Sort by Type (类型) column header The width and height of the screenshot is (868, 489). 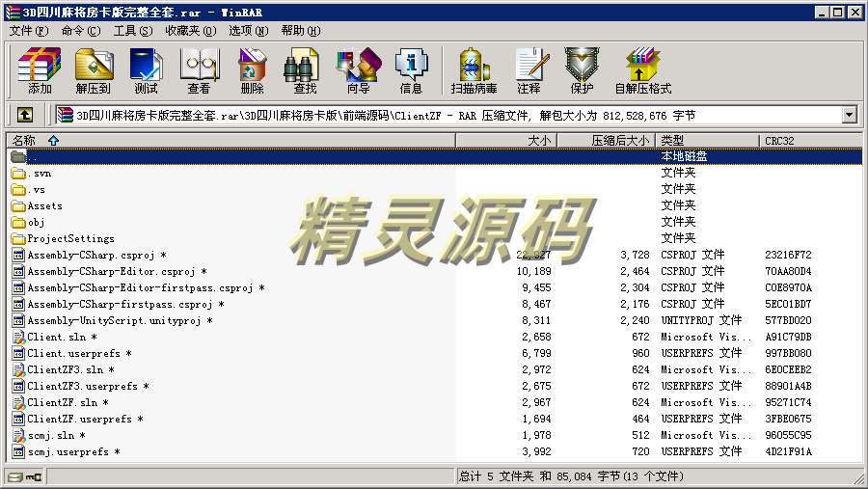pos(708,141)
